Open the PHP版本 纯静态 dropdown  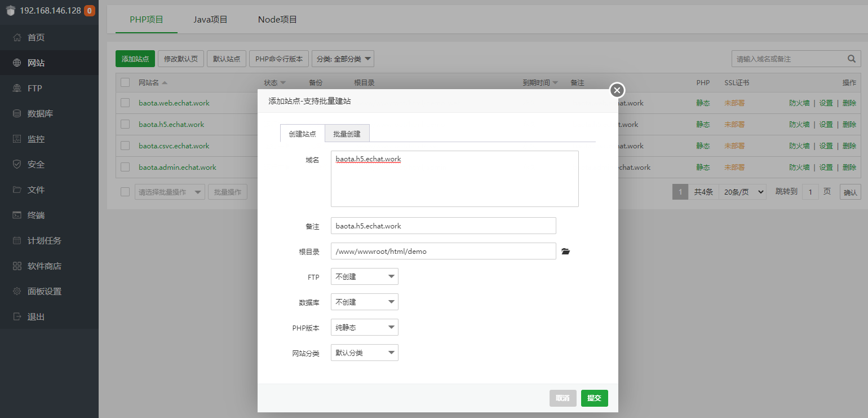364,328
